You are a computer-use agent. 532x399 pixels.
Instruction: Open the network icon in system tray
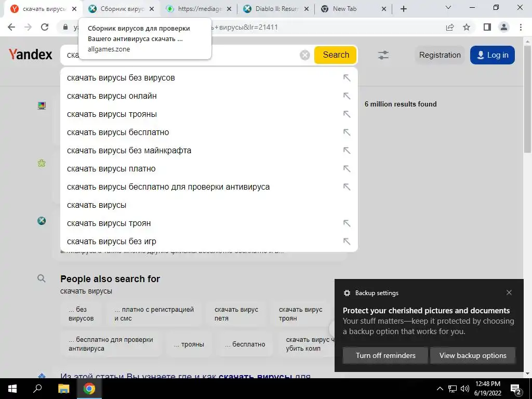[453, 389]
